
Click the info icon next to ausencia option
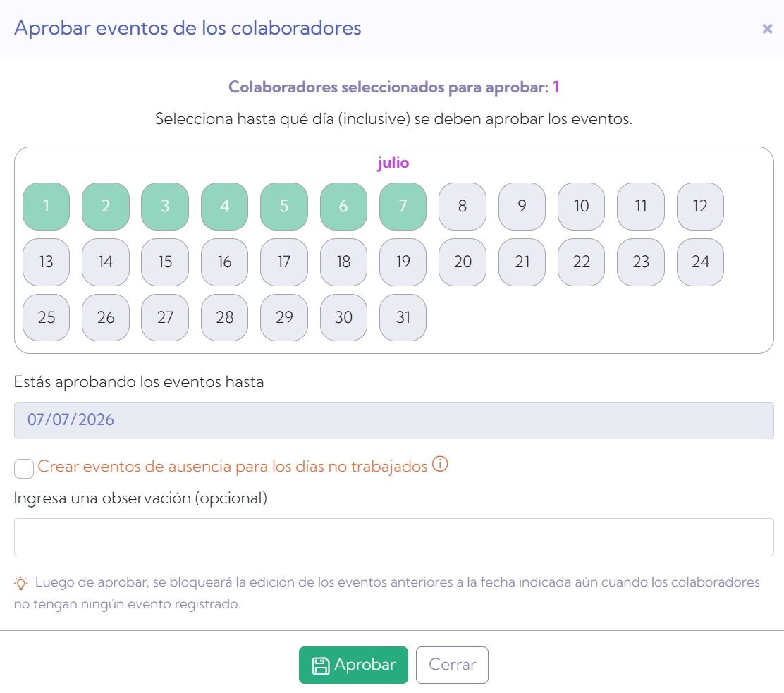coord(440,465)
